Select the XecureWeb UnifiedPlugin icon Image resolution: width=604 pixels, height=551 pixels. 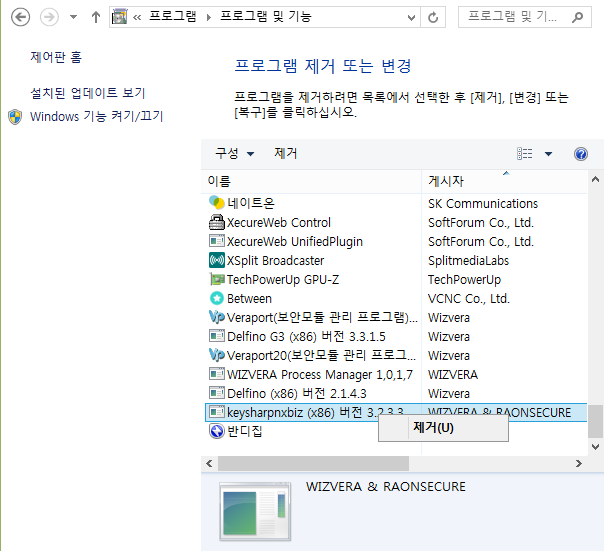[216, 241]
